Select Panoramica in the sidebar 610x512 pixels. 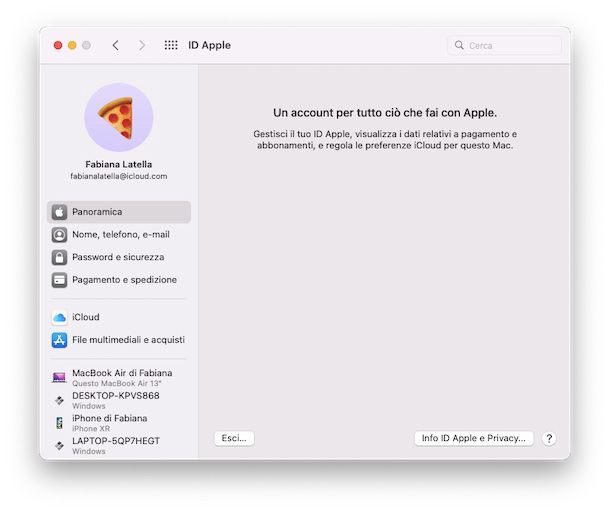pos(119,212)
